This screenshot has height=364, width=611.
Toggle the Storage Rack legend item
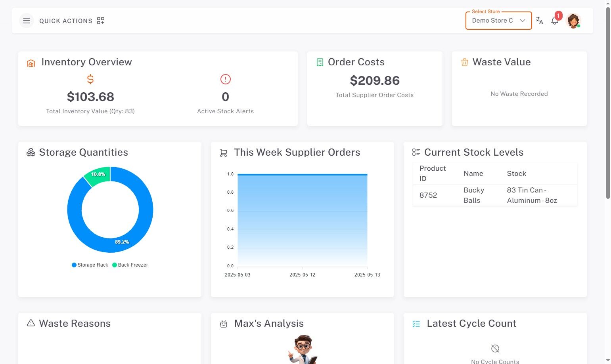(x=90, y=265)
